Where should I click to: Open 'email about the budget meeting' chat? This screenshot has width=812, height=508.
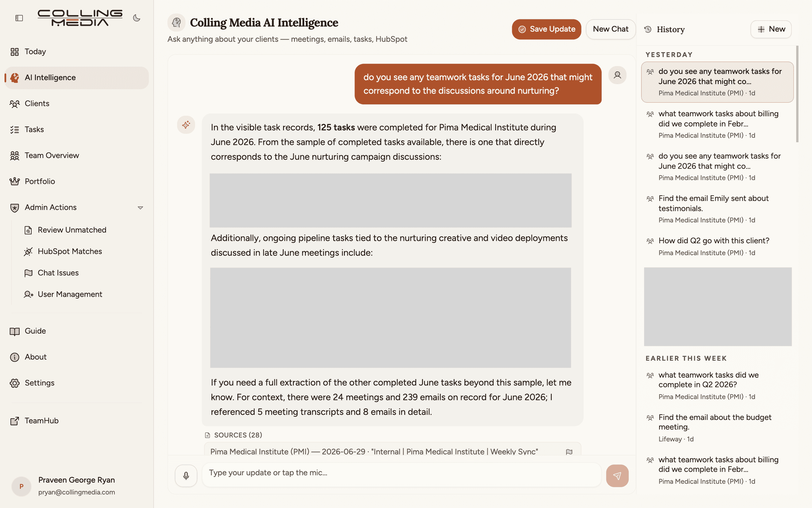coord(717,428)
